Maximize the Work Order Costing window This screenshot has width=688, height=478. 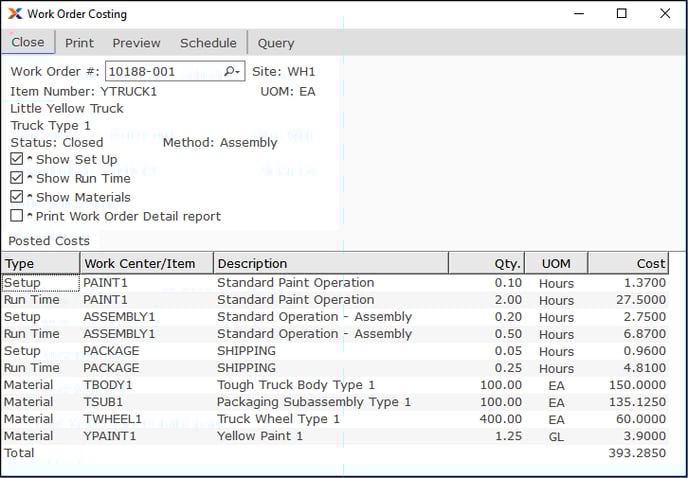621,14
